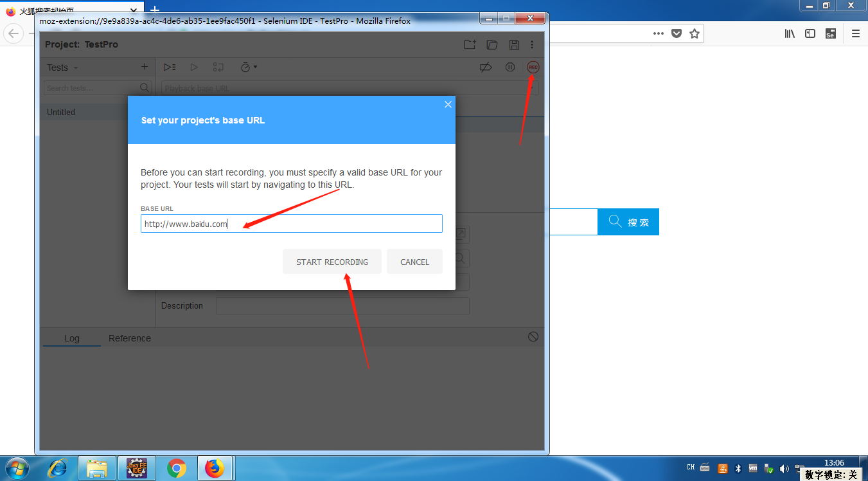Add a new test with plus icon
The height and width of the screenshot is (481, 868).
click(x=144, y=67)
